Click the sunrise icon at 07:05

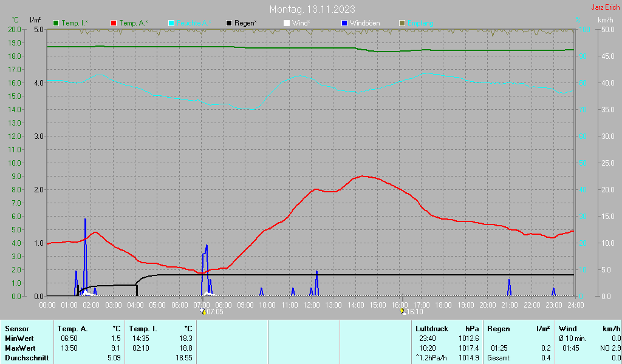click(203, 311)
